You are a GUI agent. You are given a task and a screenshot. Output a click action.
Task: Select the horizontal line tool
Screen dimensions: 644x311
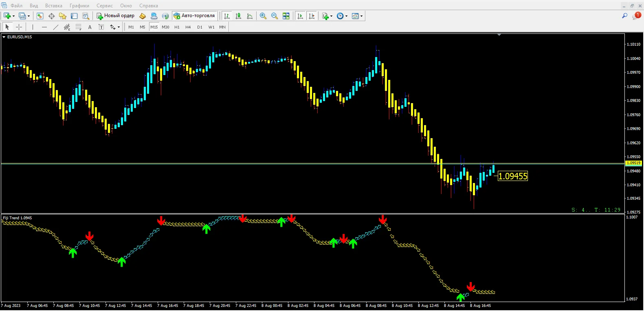(x=44, y=27)
